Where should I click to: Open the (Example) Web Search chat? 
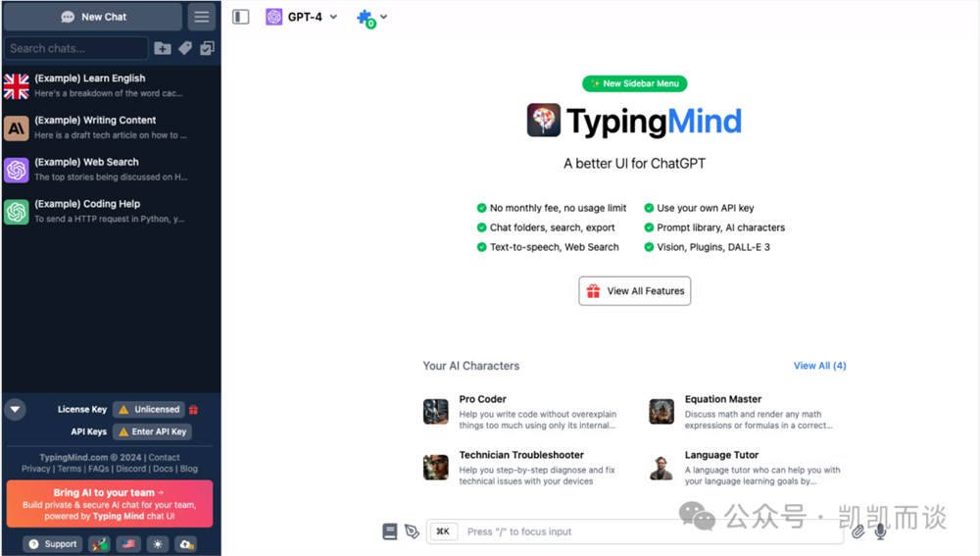click(x=111, y=170)
